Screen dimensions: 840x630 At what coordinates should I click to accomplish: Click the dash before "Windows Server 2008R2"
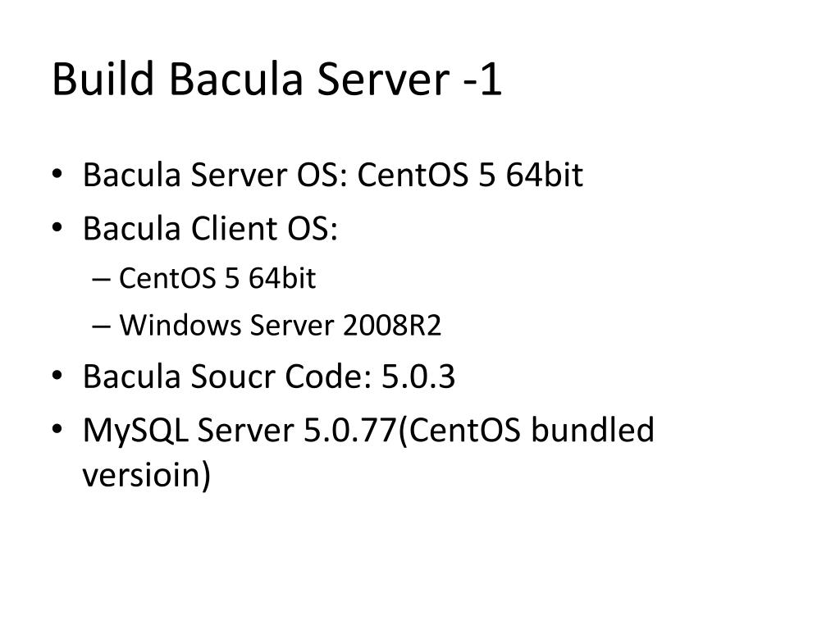[101, 326]
